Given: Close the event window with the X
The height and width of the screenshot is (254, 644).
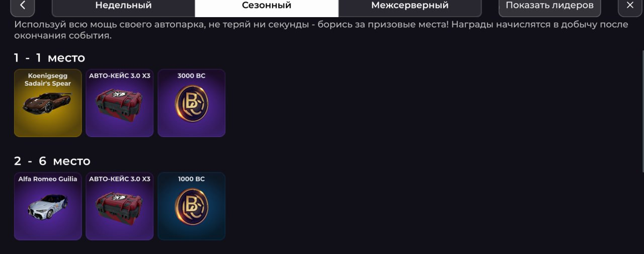Looking at the screenshot, I should click(630, 6).
